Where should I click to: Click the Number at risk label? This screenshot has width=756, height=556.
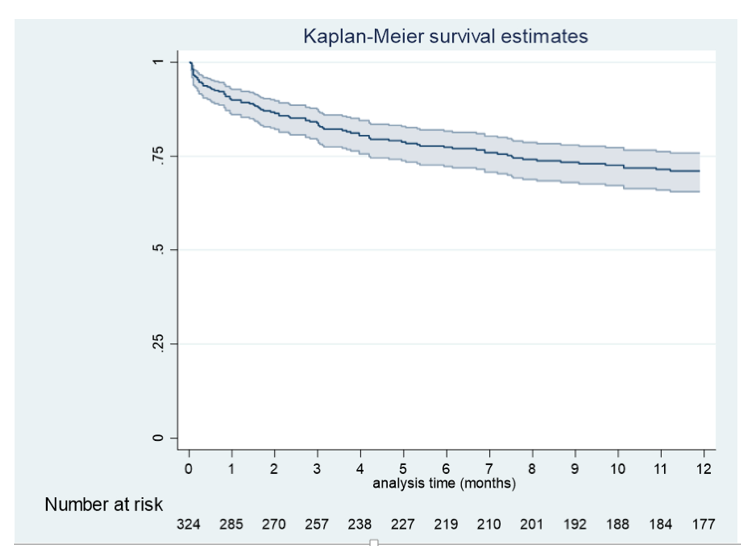[104, 504]
